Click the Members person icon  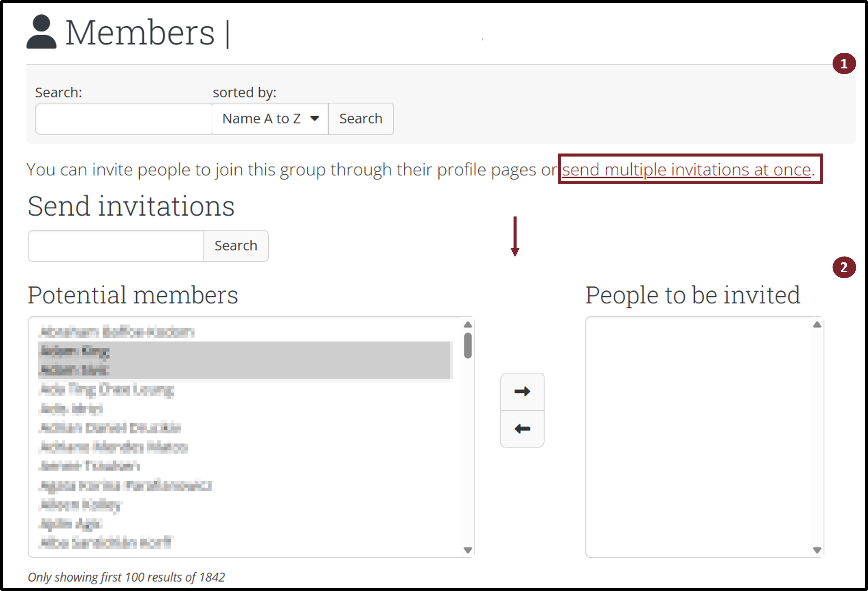(x=42, y=32)
